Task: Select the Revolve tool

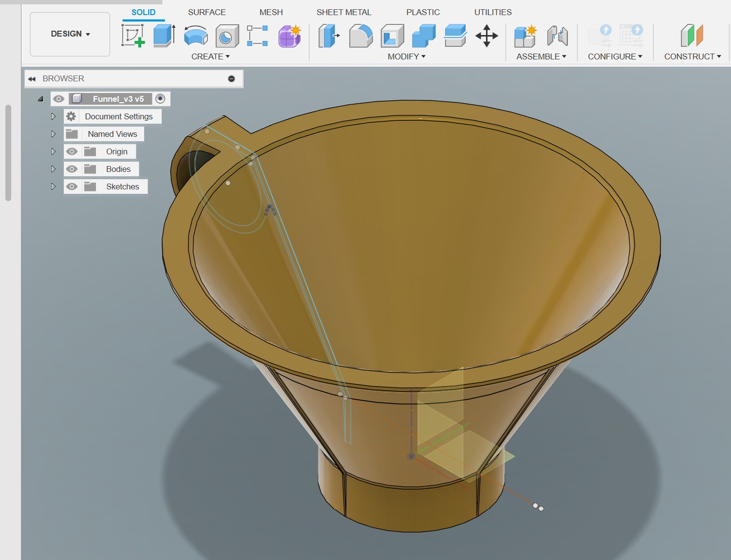Action: [196, 36]
